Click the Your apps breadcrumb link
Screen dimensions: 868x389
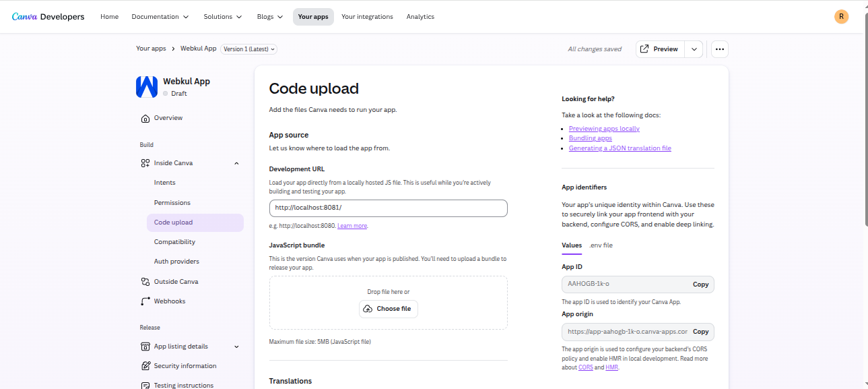click(151, 49)
